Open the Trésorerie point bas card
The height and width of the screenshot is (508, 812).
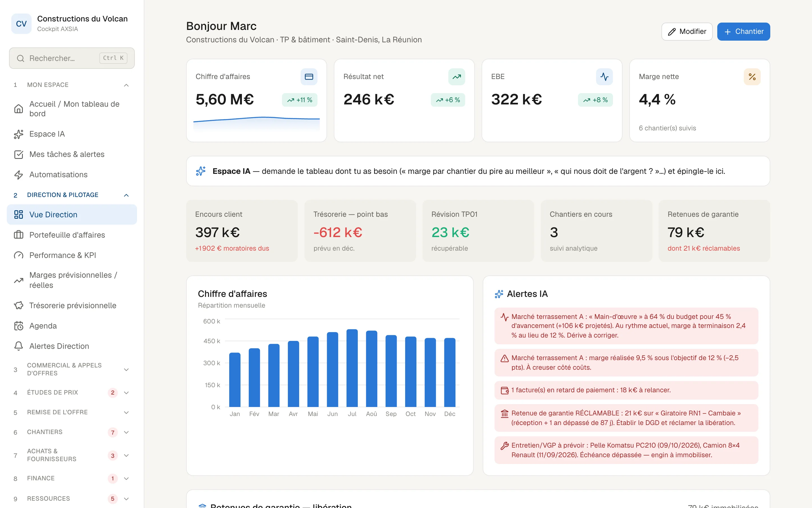360,231
